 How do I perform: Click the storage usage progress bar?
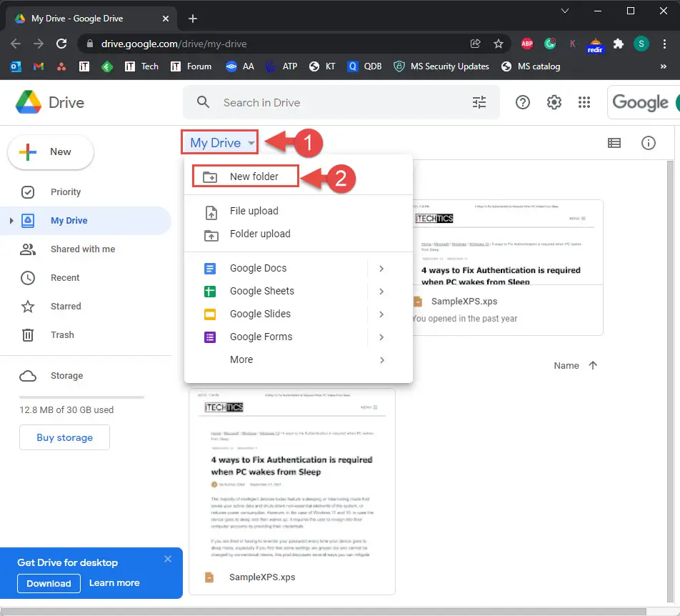pyautogui.click(x=81, y=397)
